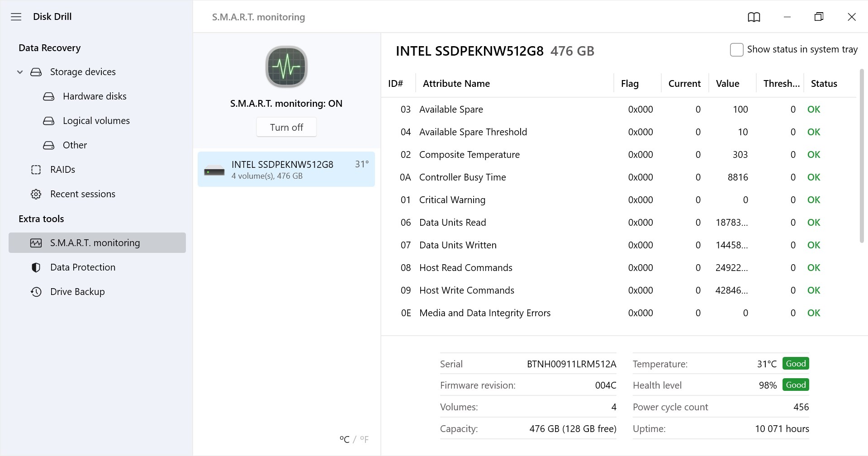Viewport: 868px width, 456px height.
Task: Select the Available Spare row
Action: [x=618, y=109]
